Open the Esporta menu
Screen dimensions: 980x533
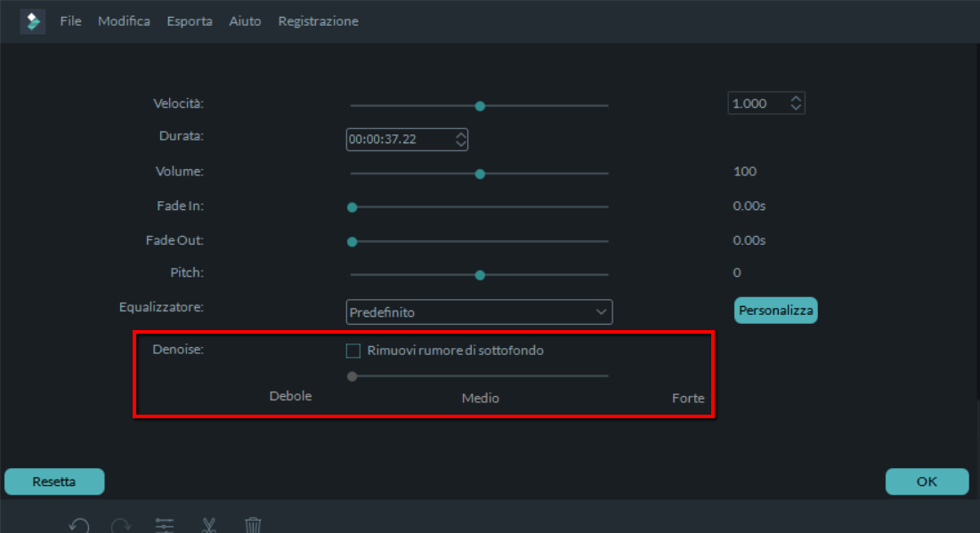[190, 21]
